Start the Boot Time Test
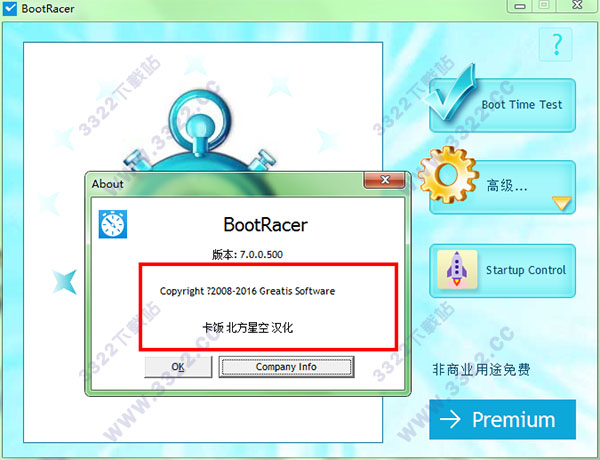Screen dimensions: 600x460 coord(502,105)
